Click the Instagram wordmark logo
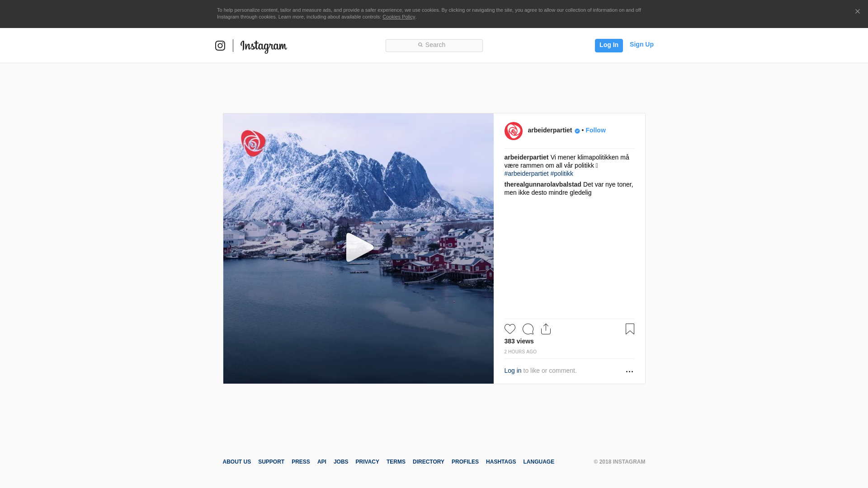Screen dimensions: 868x488 click(x=264, y=46)
